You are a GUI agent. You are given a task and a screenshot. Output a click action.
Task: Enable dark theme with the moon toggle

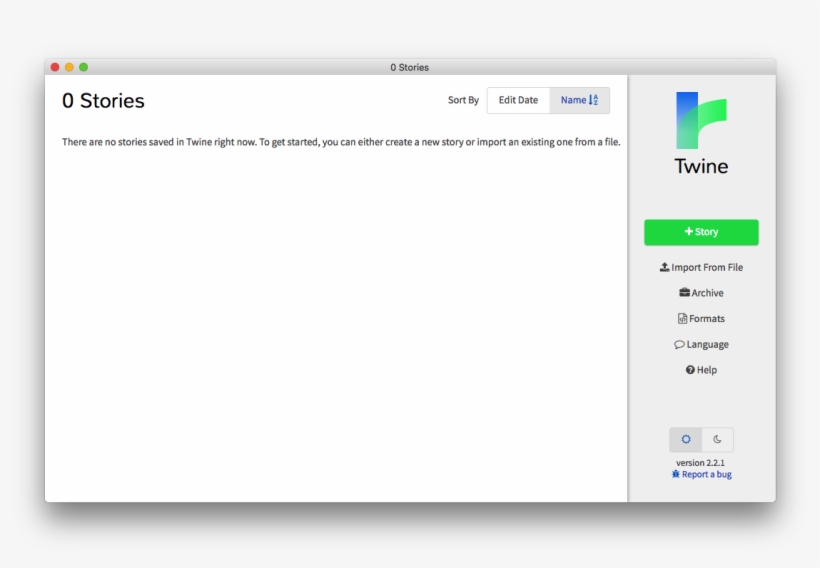[x=717, y=440]
